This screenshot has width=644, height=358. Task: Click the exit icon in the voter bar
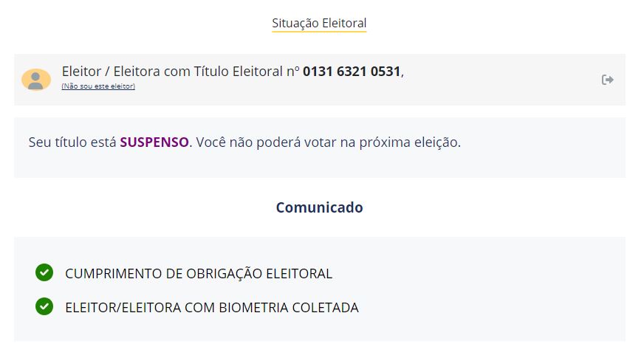pyautogui.click(x=608, y=80)
